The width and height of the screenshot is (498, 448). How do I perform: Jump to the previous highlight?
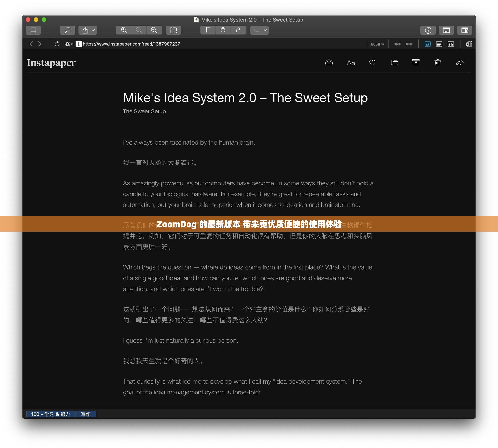click(x=397, y=44)
